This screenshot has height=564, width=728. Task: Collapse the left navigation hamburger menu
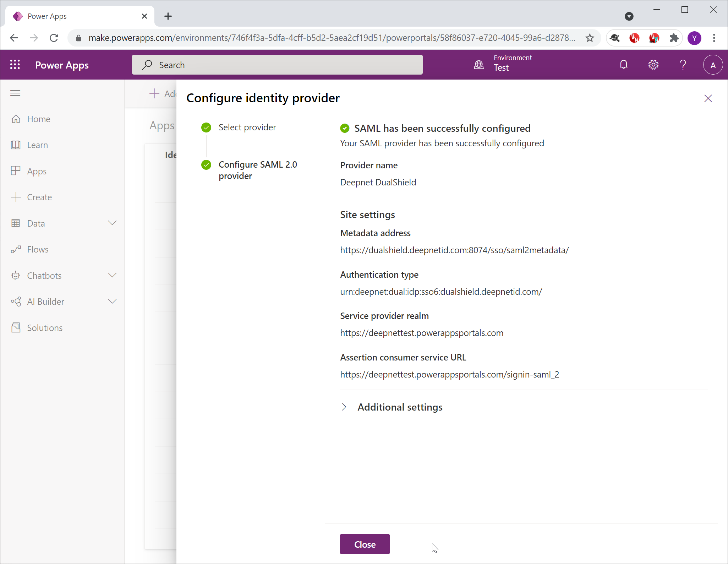pyautogui.click(x=15, y=93)
